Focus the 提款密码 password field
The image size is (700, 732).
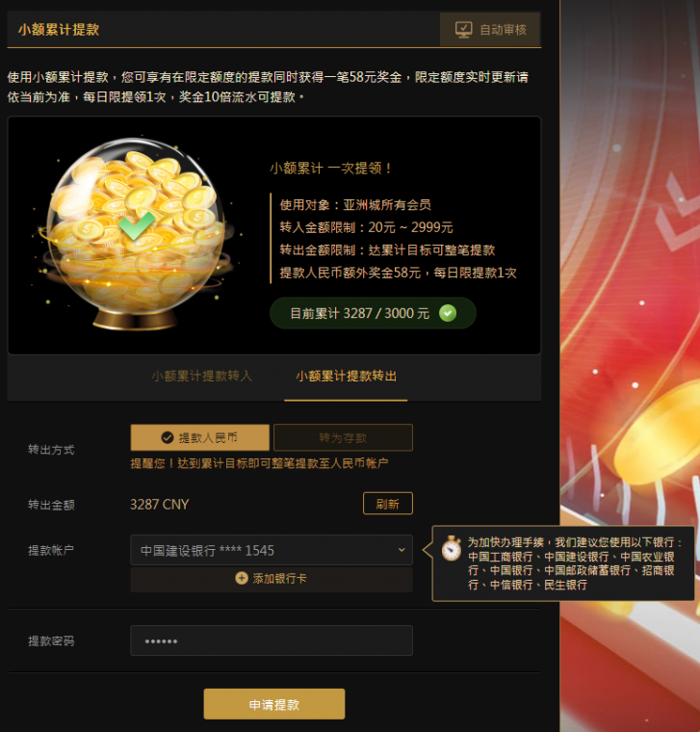tap(272, 640)
